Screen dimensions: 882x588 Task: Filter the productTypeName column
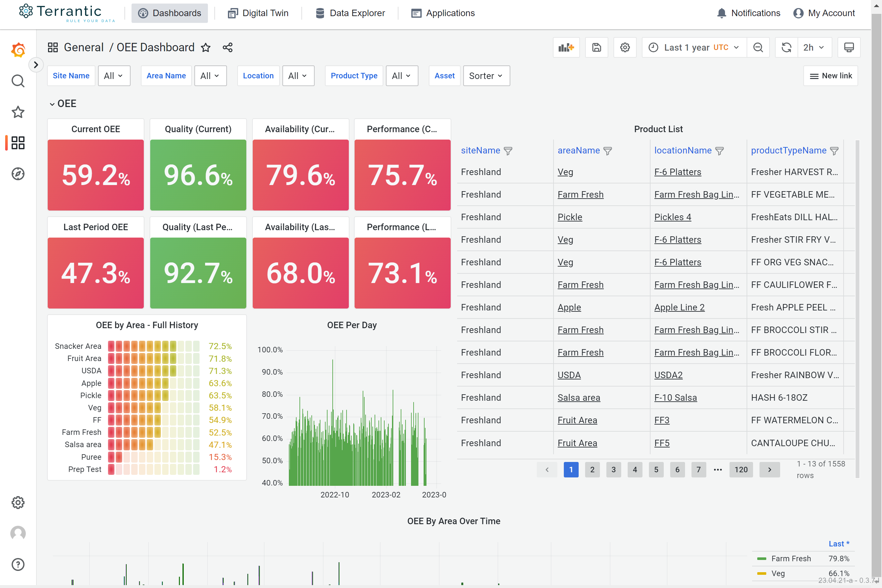click(x=834, y=151)
